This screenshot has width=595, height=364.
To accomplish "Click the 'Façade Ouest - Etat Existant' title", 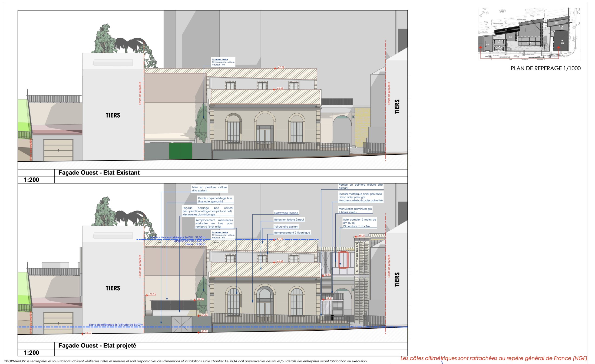I will tap(99, 173).
